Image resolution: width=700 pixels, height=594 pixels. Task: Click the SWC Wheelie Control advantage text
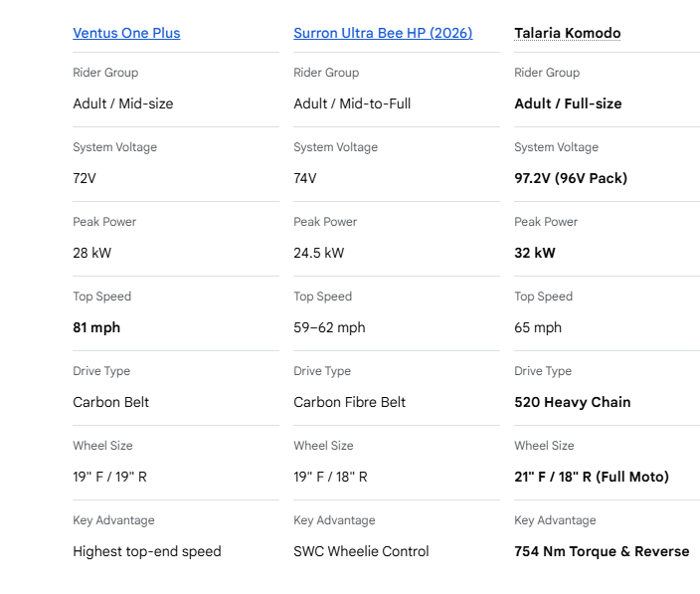(x=361, y=551)
